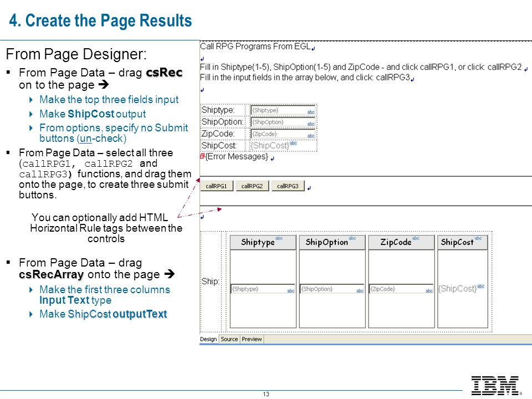Select the ShipOption: form label

[222, 122]
